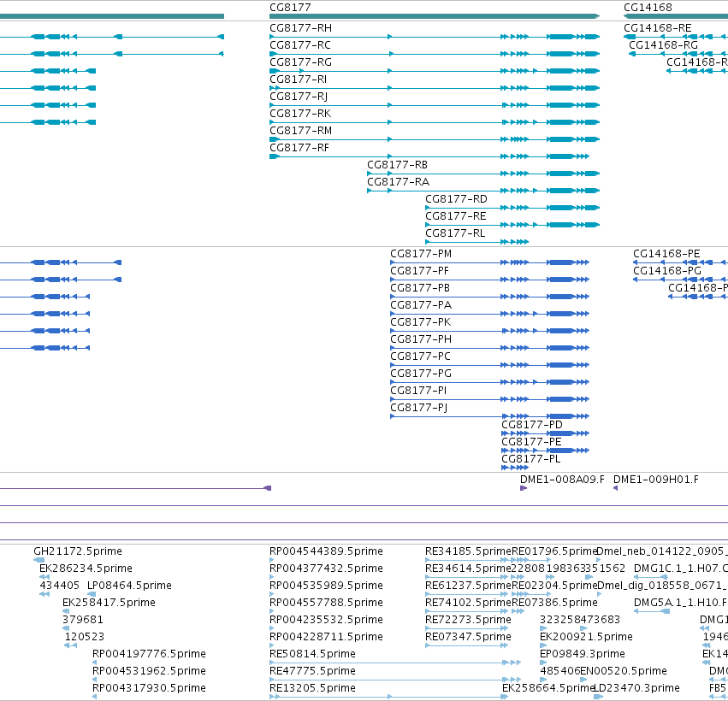Choose protein feature CG8177-PC
The width and height of the screenshot is (728, 701).
pyautogui.click(x=420, y=356)
